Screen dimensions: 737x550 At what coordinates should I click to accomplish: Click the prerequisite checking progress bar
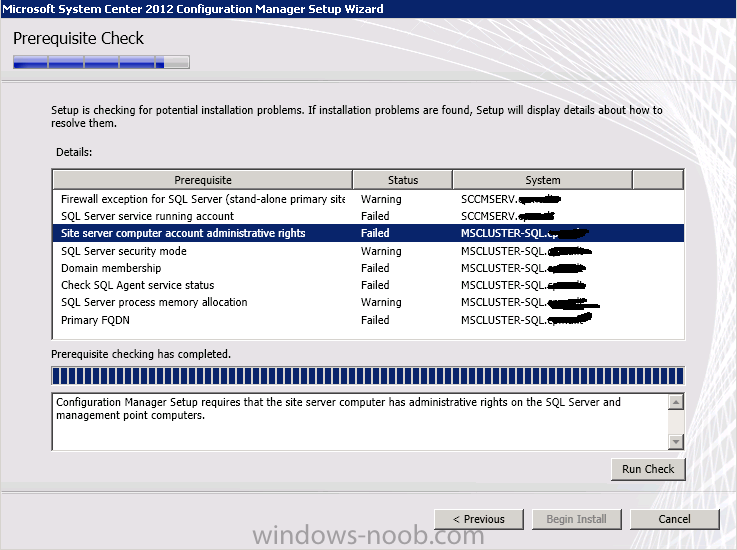[x=367, y=376]
